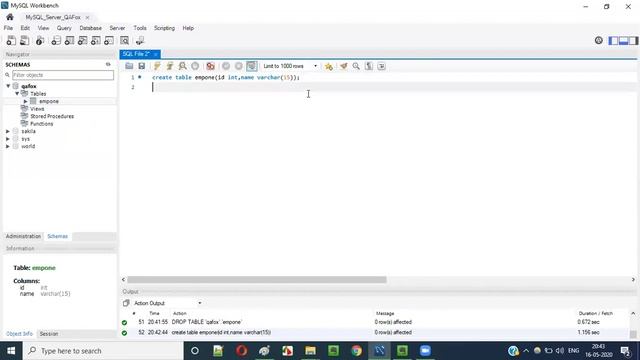Toggle continue-on-error execution icon

pos(211,66)
